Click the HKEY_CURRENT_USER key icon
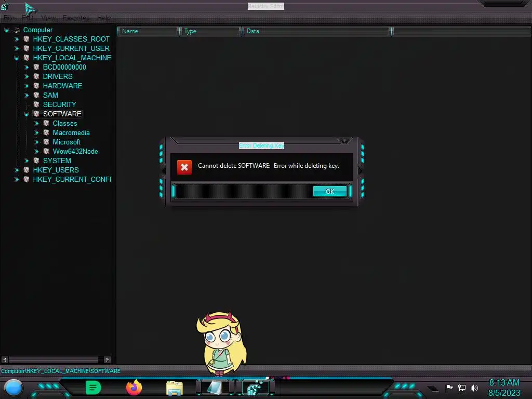The height and width of the screenshot is (399, 532). (26, 48)
